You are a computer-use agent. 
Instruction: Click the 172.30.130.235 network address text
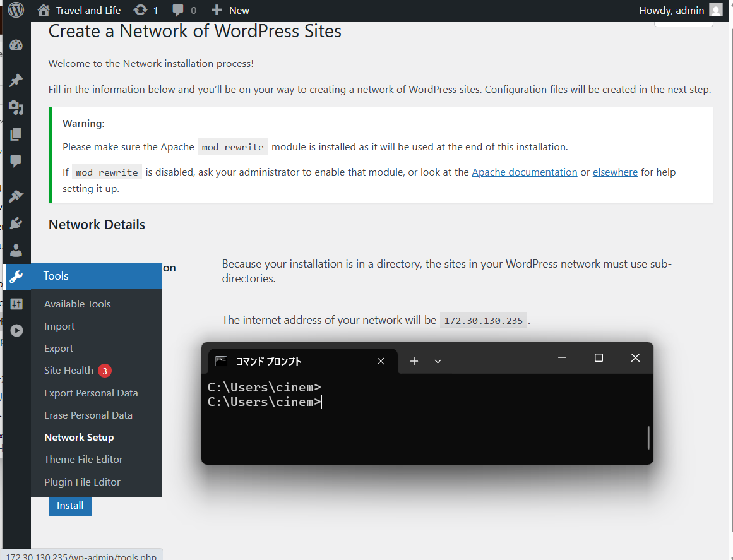coord(484,320)
